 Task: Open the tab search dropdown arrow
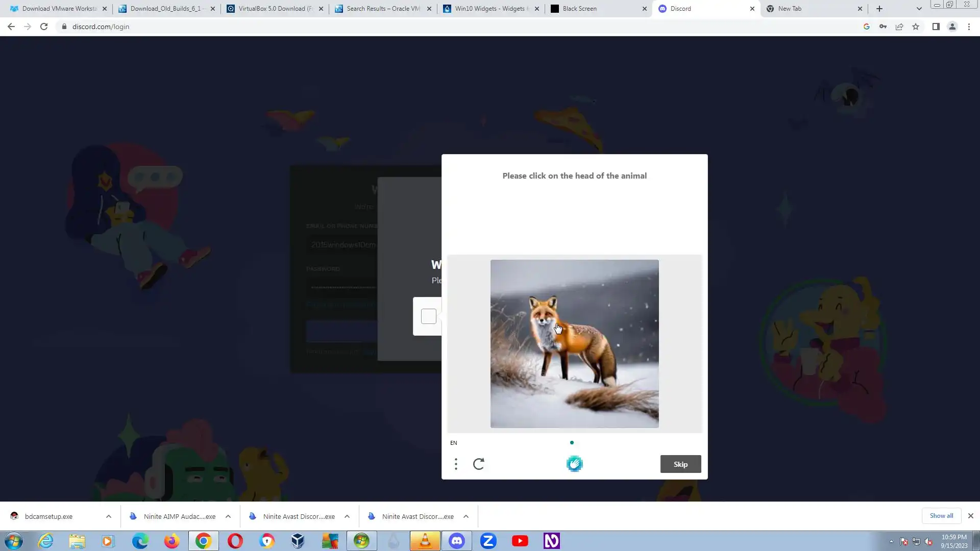[x=919, y=9]
